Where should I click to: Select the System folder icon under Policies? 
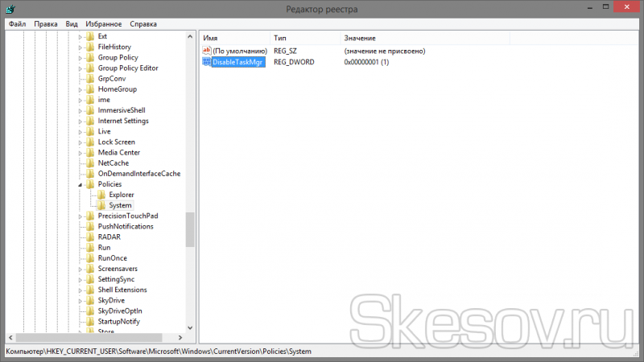[101, 205]
